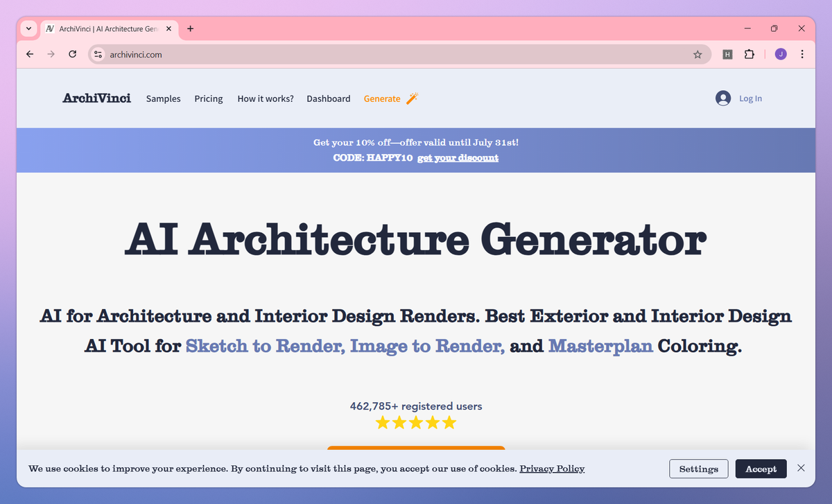Image resolution: width=832 pixels, height=504 pixels.
Task: Open the H extension icon
Action: 727,54
